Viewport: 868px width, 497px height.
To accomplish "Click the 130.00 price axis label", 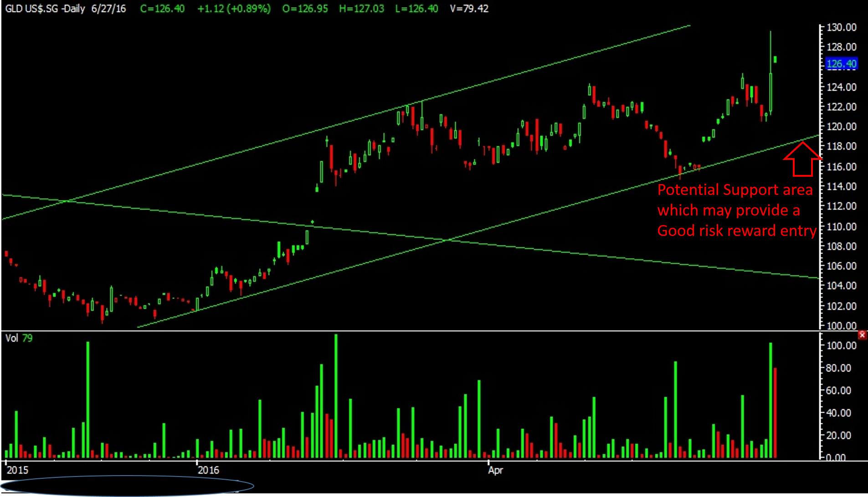I will [842, 27].
